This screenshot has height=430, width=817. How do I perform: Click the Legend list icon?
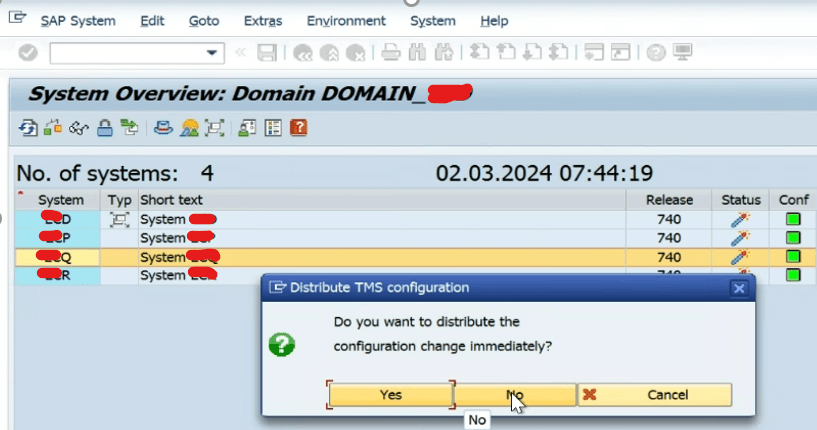[x=273, y=128]
